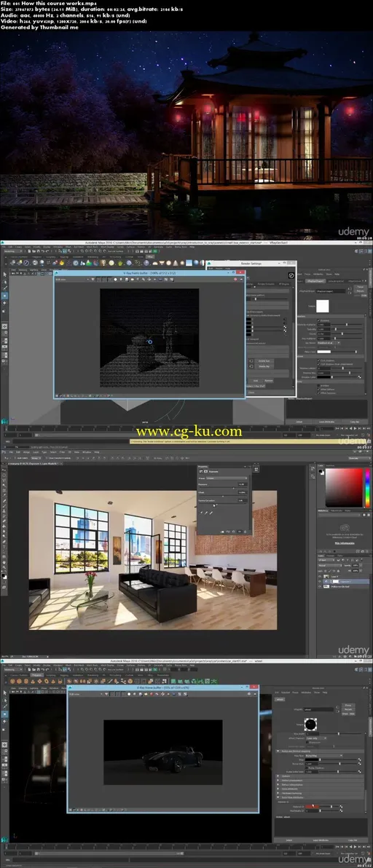
Task: Activate the highlighted Move tool in car-render Maya
Action: click(x=4, y=713)
